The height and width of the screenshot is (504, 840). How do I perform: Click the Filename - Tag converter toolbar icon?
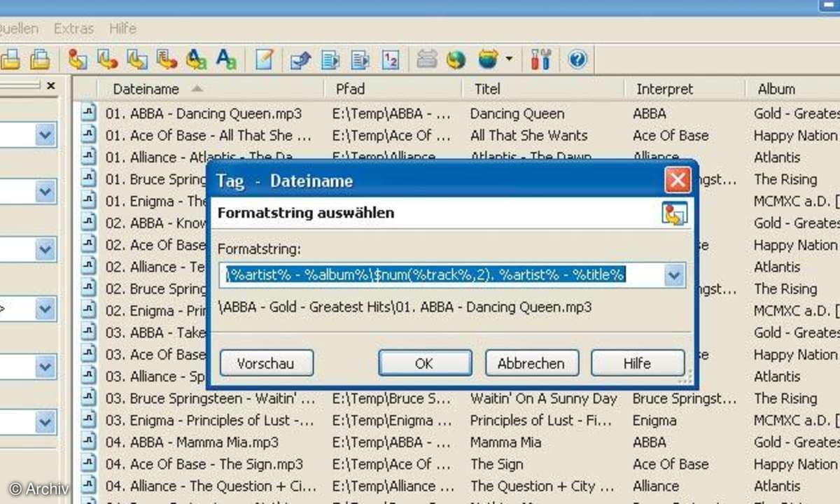[x=107, y=60]
